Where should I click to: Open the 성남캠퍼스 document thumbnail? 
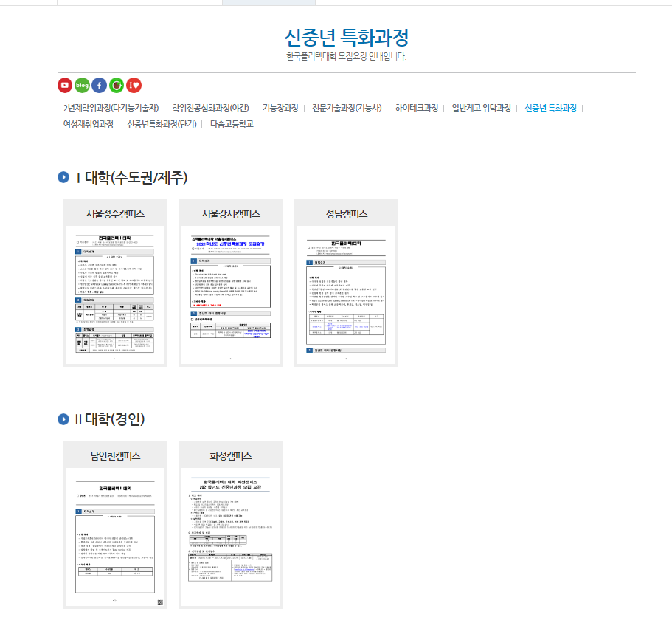tap(346, 295)
